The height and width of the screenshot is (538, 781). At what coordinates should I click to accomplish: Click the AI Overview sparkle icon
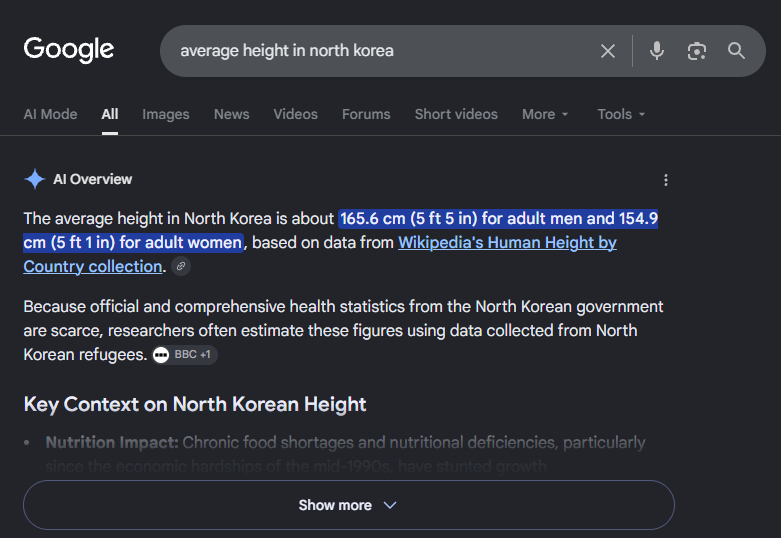click(x=35, y=179)
